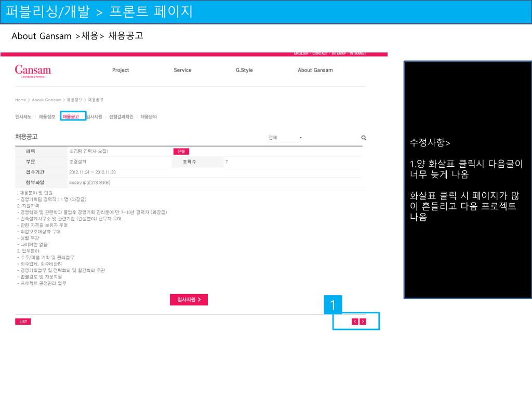
Task: Click the '수정사항>' note heading
Action: pos(430,142)
